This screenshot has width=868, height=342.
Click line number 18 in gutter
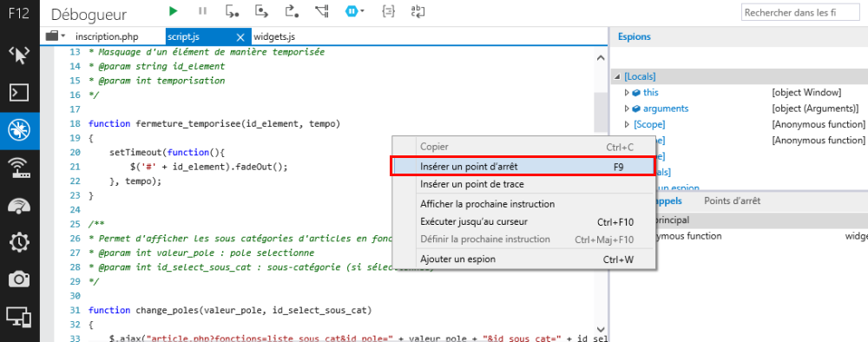point(76,123)
